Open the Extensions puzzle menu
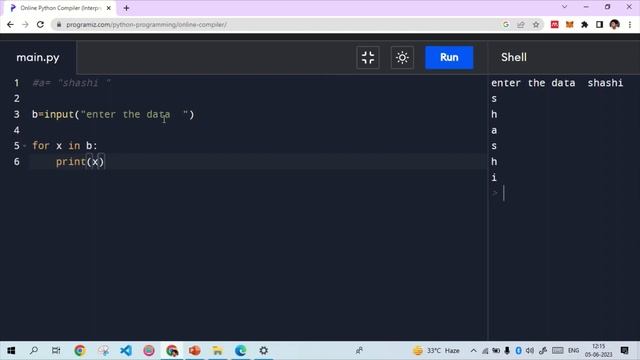 click(584, 24)
